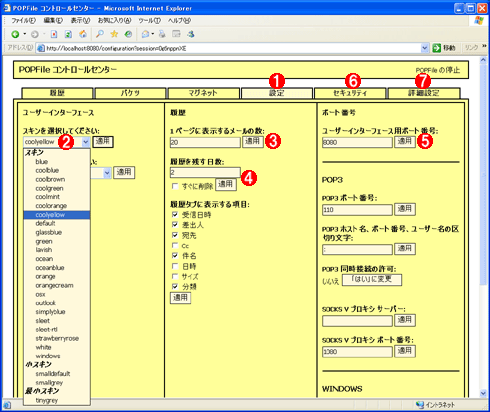The width and height of the screenshot is (490, 412).
Task: Click the page icon at status bar left
Action: click(x=7, y=405)
